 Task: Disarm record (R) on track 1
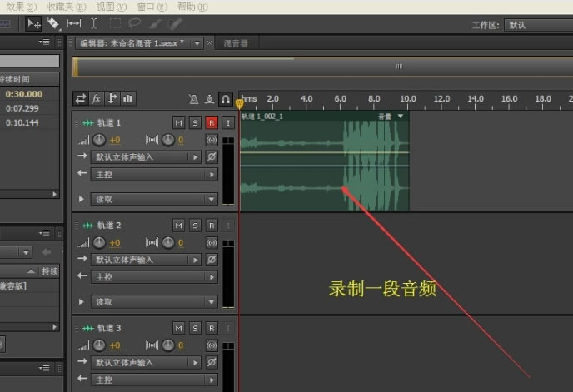click(x=212, y=122)
